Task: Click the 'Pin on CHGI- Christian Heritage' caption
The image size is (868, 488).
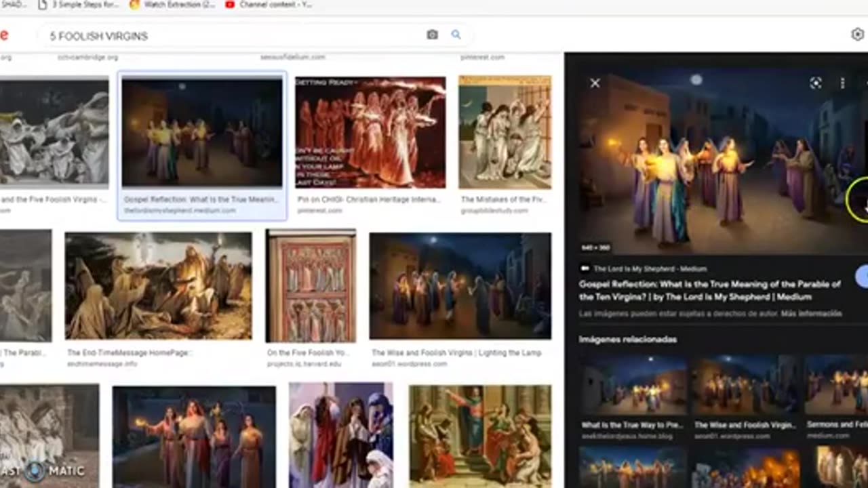Action: point(370,200)
